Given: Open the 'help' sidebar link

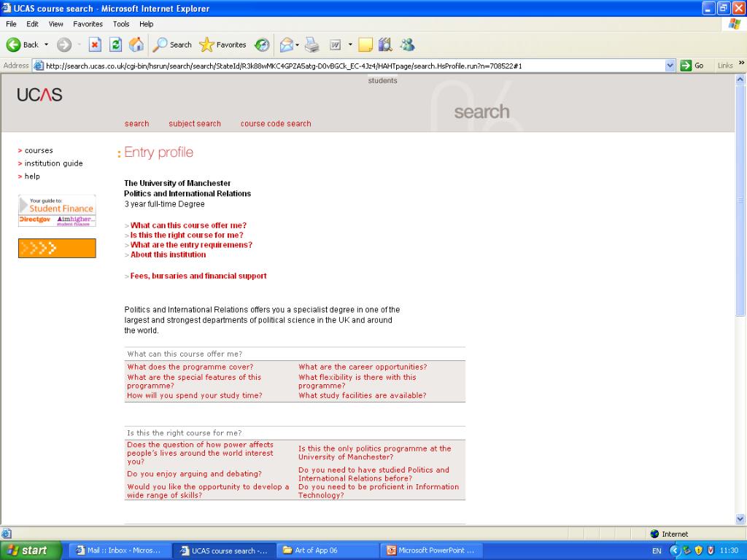Looking at the screenshot, I should [x=32, y=176].
